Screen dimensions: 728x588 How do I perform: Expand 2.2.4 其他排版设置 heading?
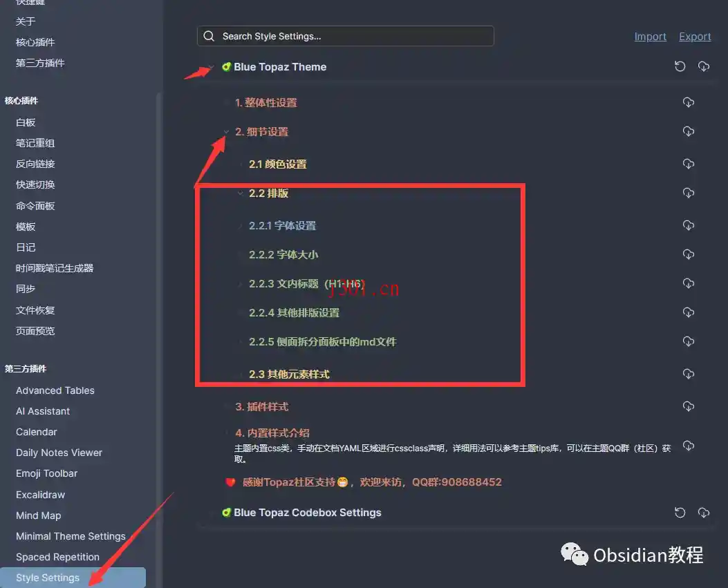[241, 313]
